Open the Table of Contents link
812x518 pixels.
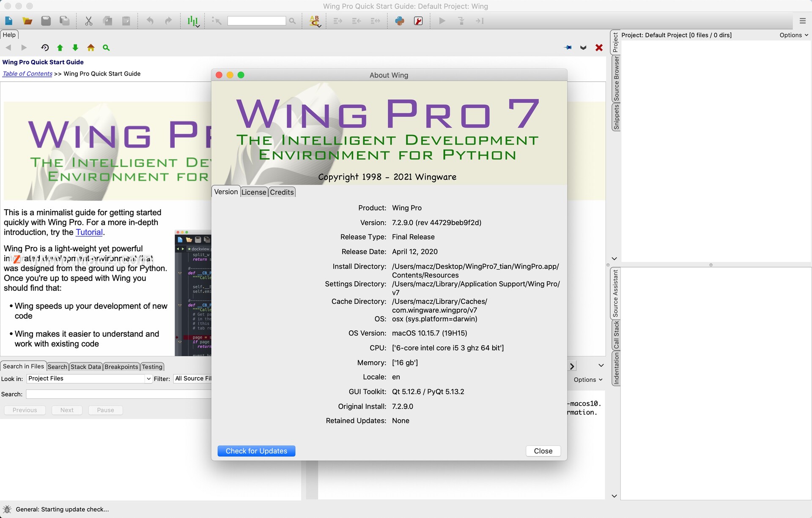click(x=27, y=74)
